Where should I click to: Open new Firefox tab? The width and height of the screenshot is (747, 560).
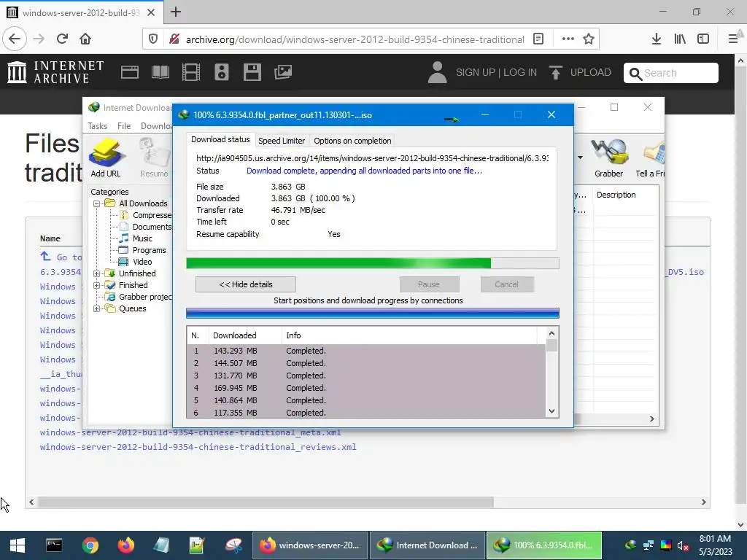tap(176, 12)
